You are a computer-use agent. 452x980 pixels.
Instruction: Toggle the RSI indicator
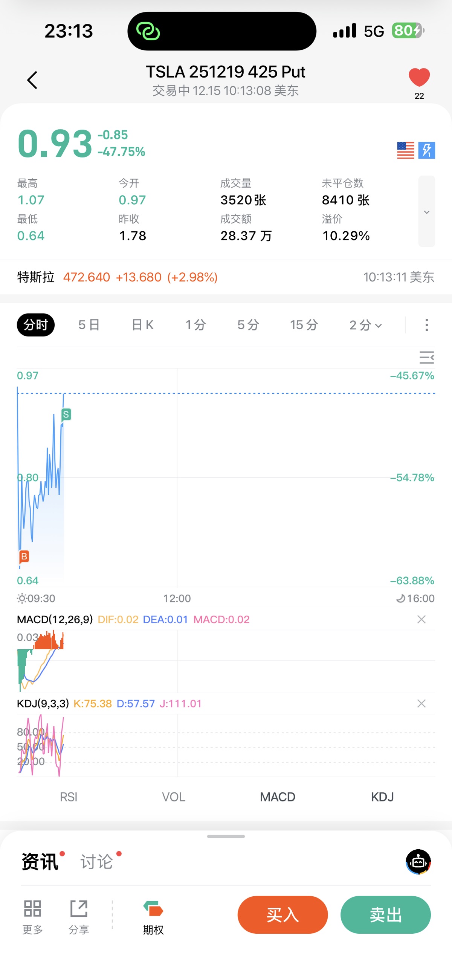click(69, 797)
